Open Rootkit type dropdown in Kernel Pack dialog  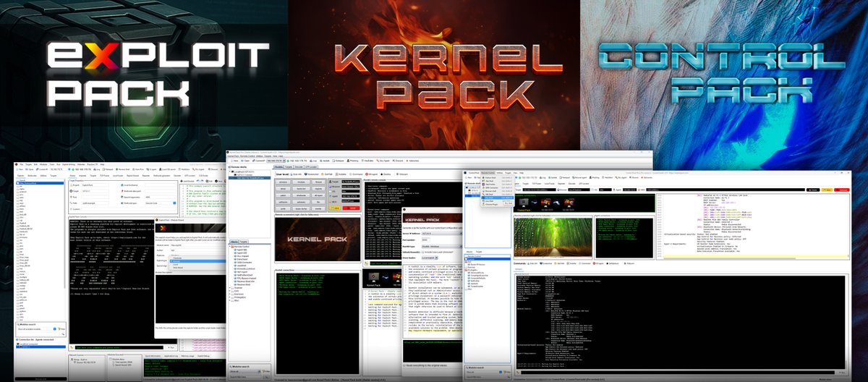442,247
